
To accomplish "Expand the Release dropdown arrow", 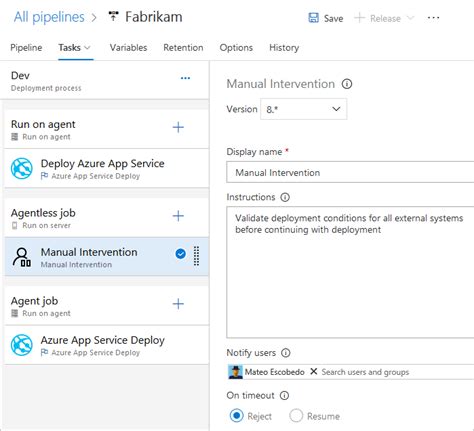I will click(x=411, y=18).
